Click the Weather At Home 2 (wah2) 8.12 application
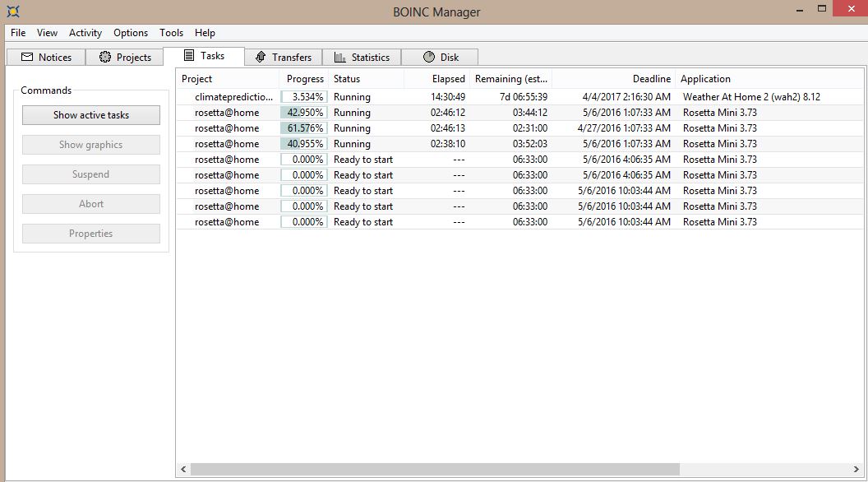This screenshot has width=868, height=482. click(751, 97)
